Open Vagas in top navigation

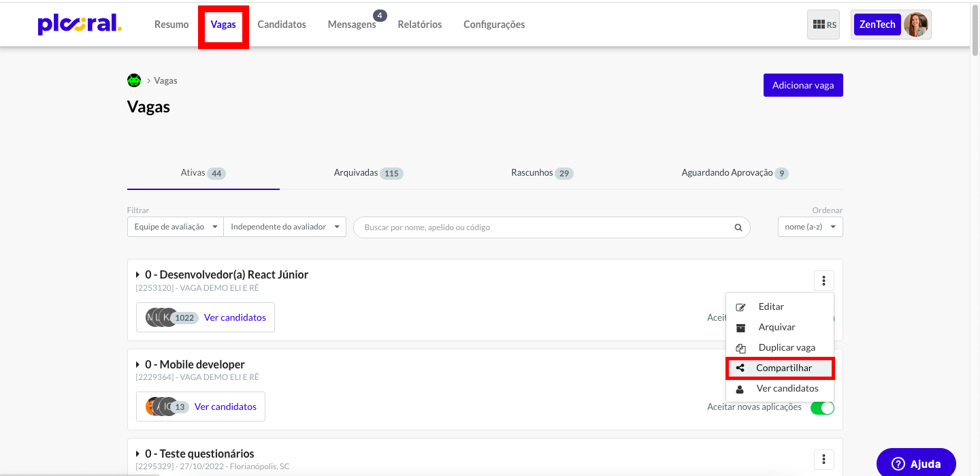(x=223, y=25)
